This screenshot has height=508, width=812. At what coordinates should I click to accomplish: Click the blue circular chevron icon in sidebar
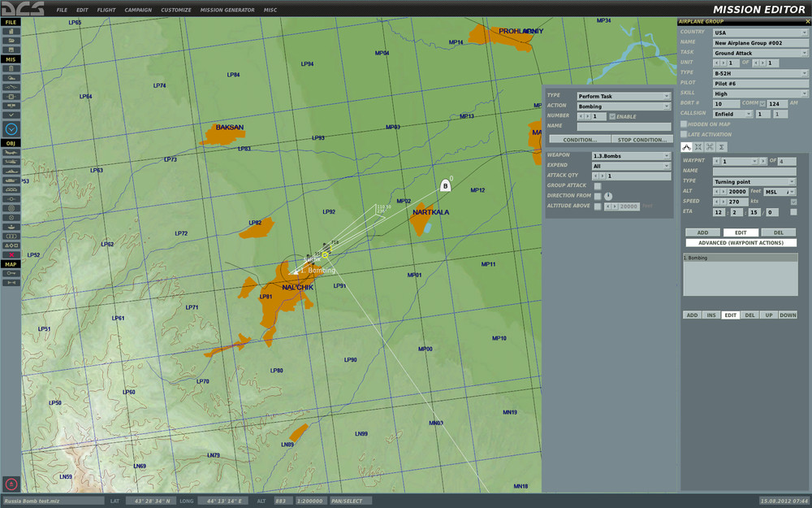click(x=11, y=128)
